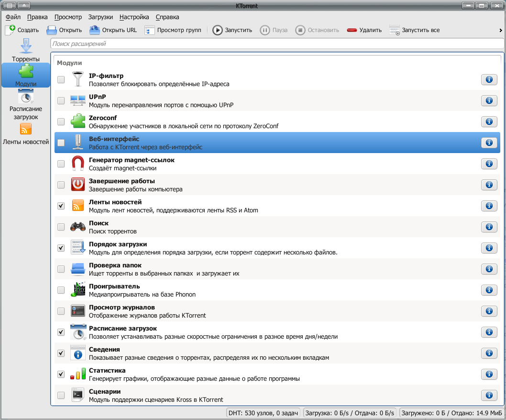Enable the Веб-интерфейс module checkbox
This screenshot has height=420, width=506.
pos(61,143)
